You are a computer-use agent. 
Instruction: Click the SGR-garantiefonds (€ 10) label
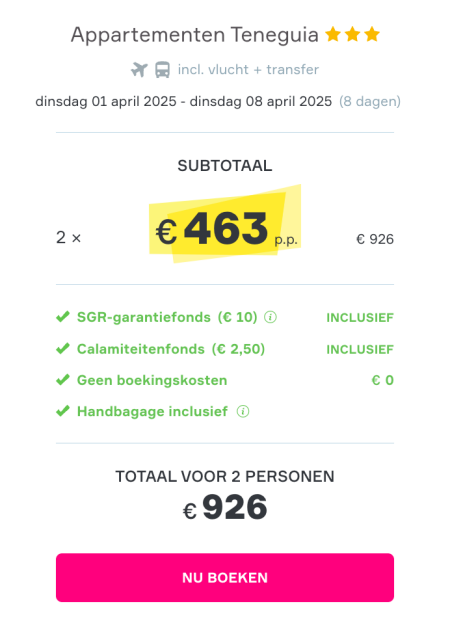click(x=167, y=317)
